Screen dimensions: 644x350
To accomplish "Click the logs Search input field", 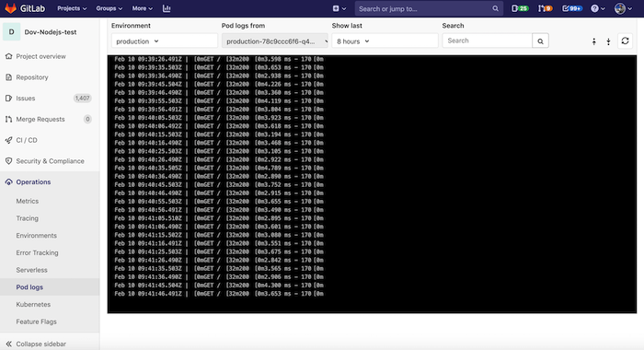I will tap(487, 41).
